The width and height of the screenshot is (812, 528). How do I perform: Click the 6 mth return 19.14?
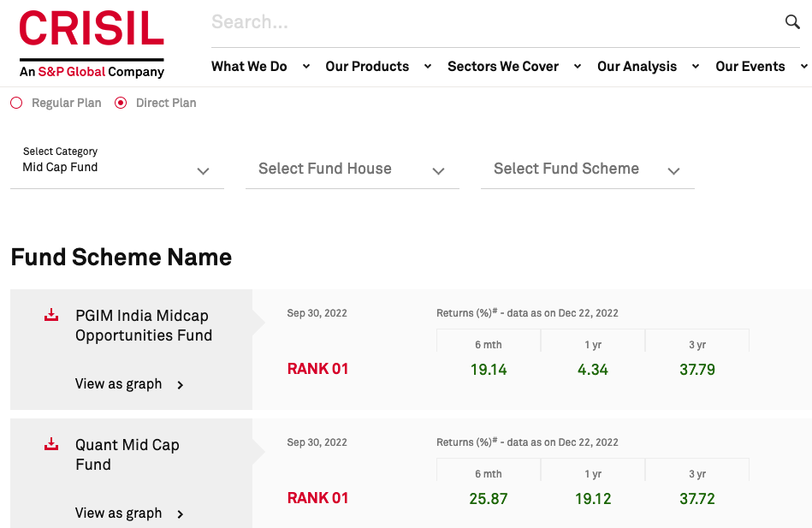click(x=489, y=370)
